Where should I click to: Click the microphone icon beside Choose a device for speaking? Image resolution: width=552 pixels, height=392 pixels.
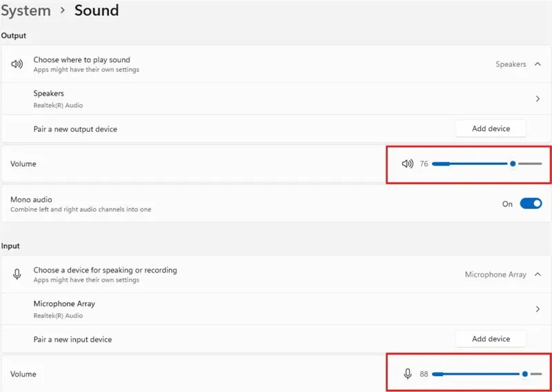pos(17,274)
